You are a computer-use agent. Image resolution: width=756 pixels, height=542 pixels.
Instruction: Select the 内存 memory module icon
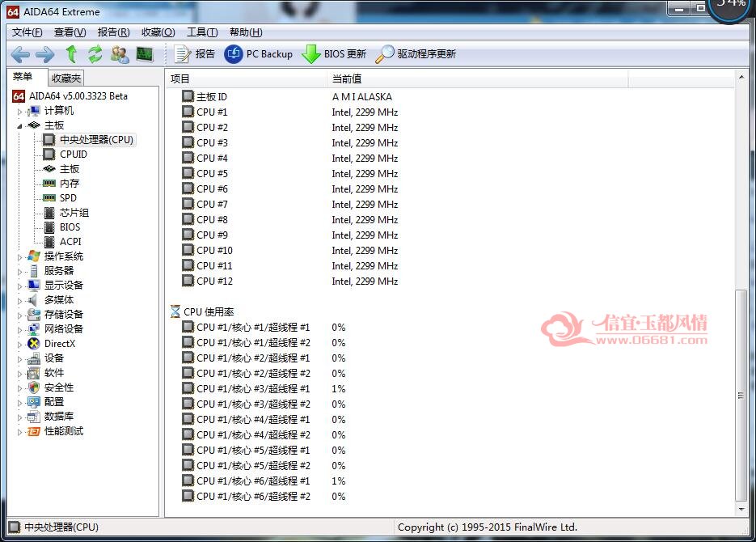pos(49,184)
